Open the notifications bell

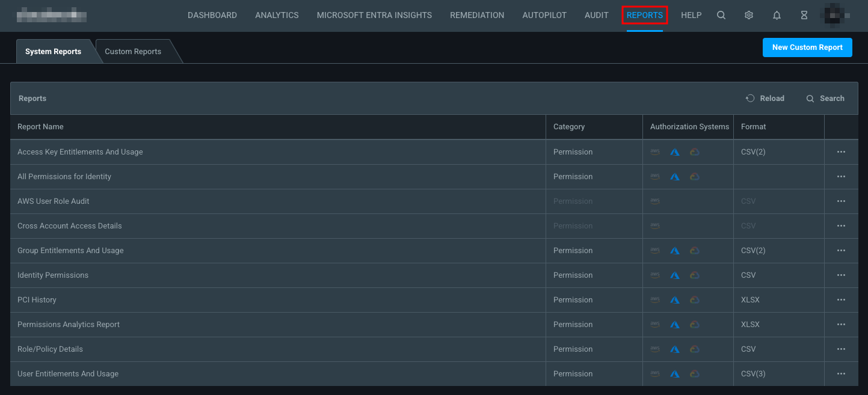pyautogui.click(x=777, y=15)
